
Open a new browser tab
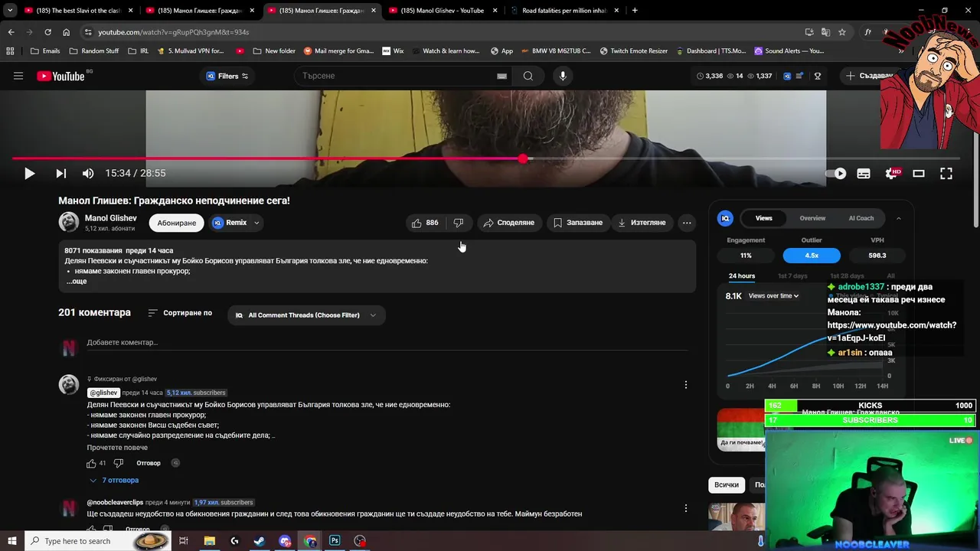pyautogui.click(x=635, y=11)
